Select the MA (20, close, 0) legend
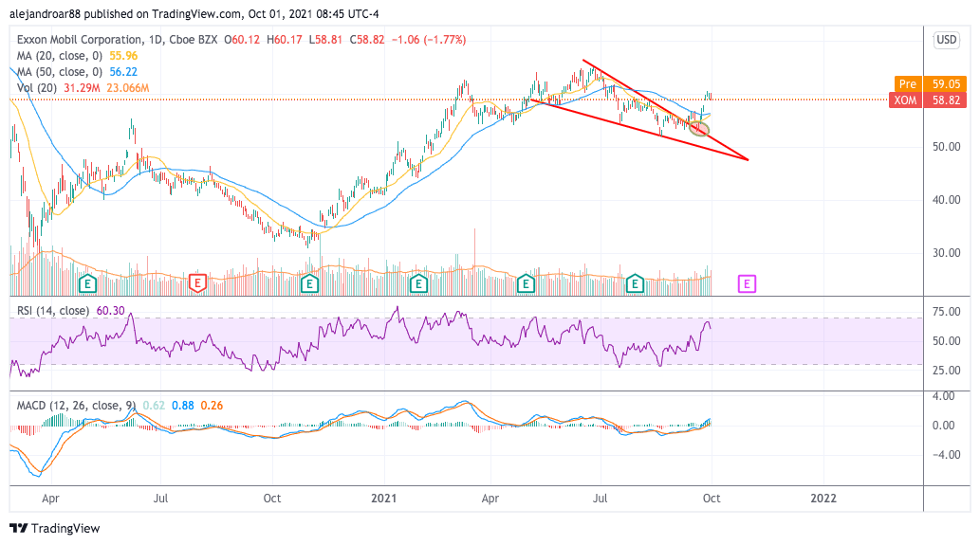Image resolution: width=980 pixels, height=545 pixels. [60, 56]
